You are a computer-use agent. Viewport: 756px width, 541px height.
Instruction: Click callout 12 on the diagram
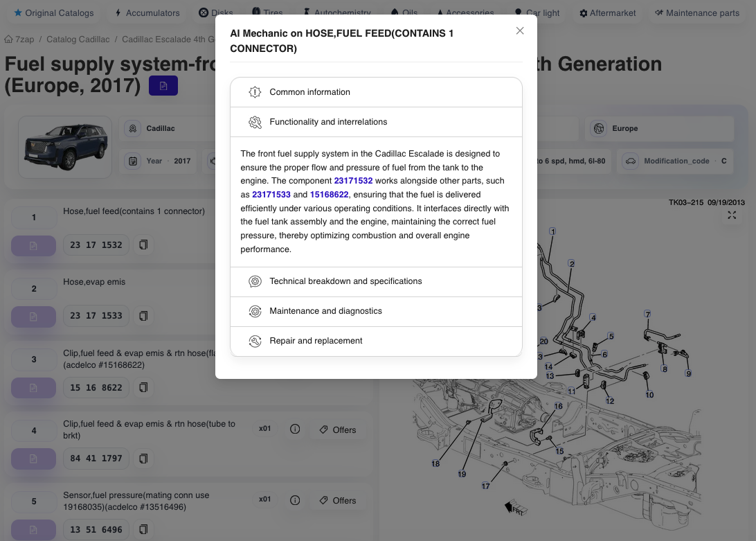coord(610,400)
